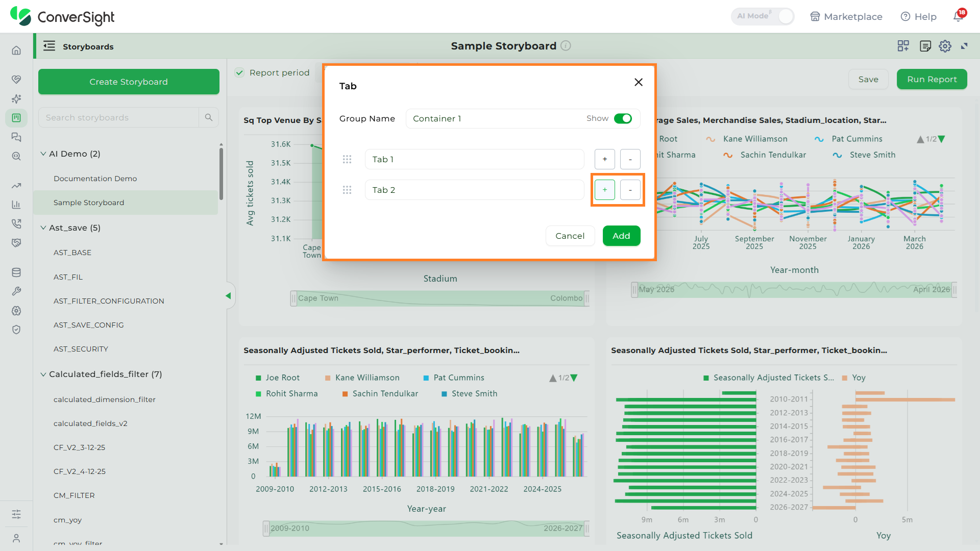Screen dimensions: 980x551
Task: Open the shield security sidebar icon
Action: (16, 330)
